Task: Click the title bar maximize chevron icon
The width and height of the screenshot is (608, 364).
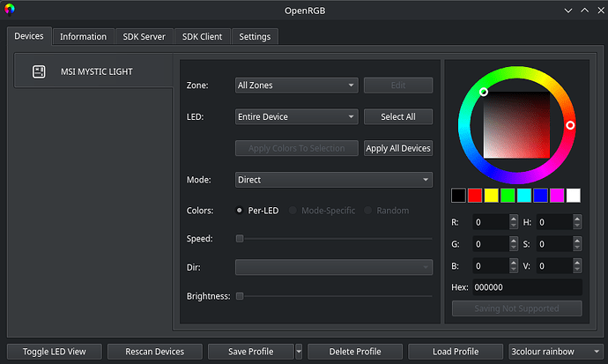Action: [x=584, y=11]
